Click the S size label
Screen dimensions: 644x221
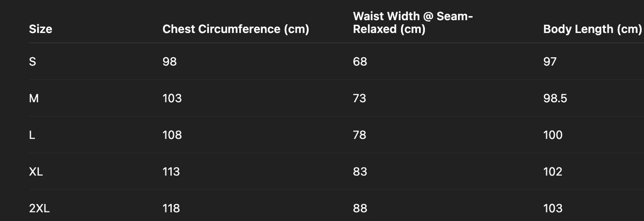(32, 61)
